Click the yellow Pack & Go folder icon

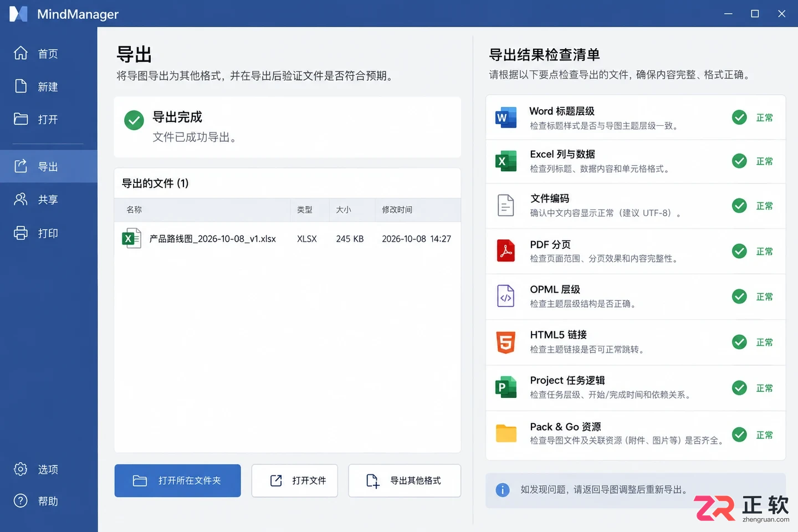pyautogui.click(x=505, y=433)
